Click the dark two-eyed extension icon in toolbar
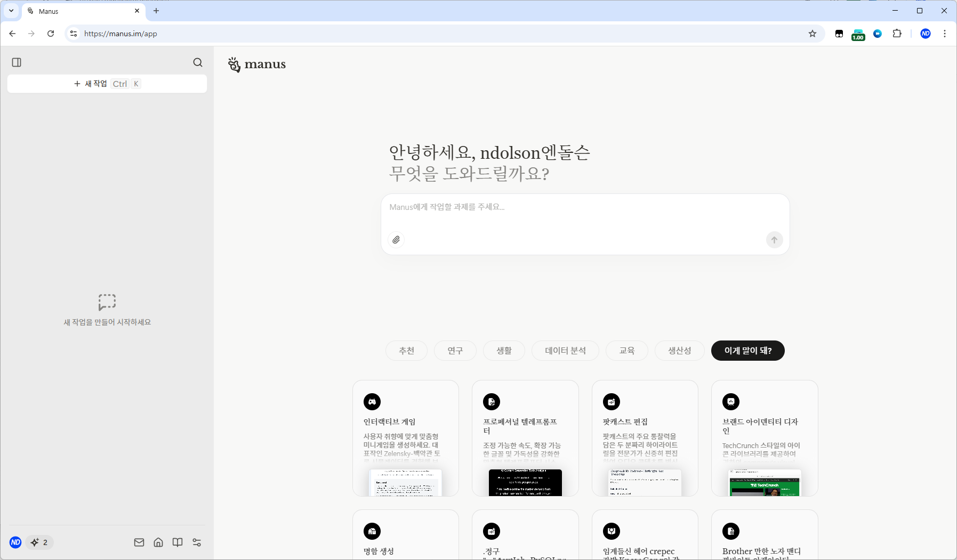This screenshot has width=957, height=560. [x=839, y=34]
